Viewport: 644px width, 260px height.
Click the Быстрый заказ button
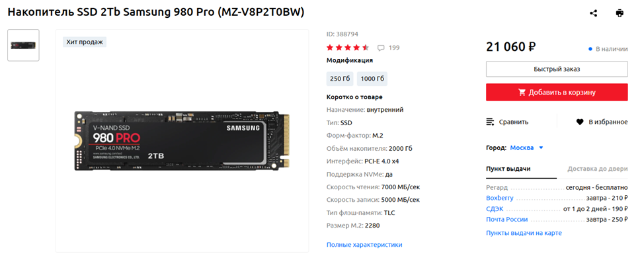557,69
